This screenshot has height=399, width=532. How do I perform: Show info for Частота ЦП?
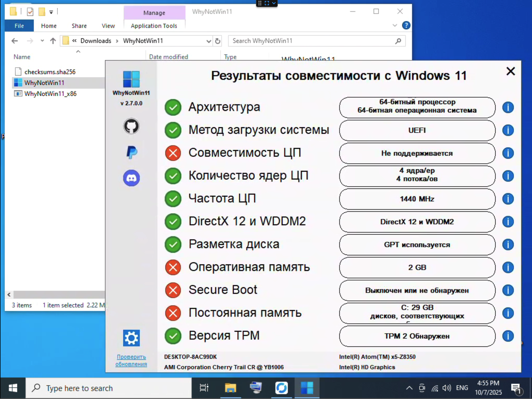508,199
